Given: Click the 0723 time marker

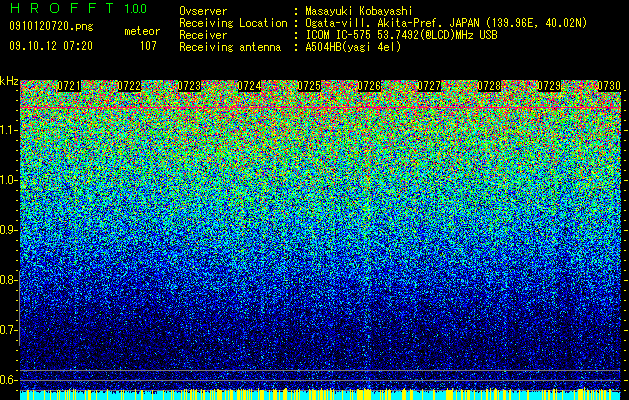Looking at the screenshot, I should tap(189, 86).
